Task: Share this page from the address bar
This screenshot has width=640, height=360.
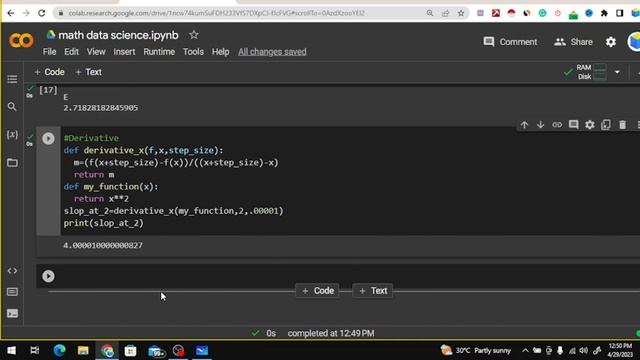Action: pos(445,13)
